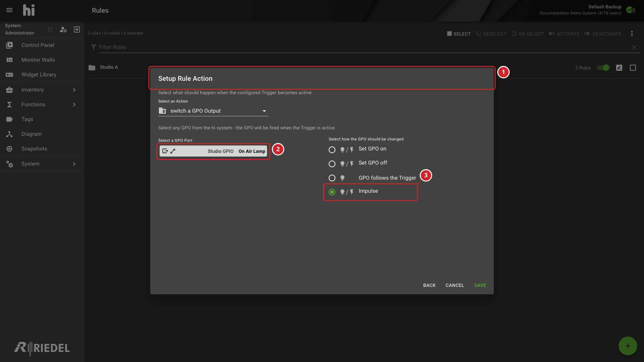Edit the Studio A rules group icon
Image resolution: width=644 pixels, height=362 pixels.
click(x=619, y=68)
